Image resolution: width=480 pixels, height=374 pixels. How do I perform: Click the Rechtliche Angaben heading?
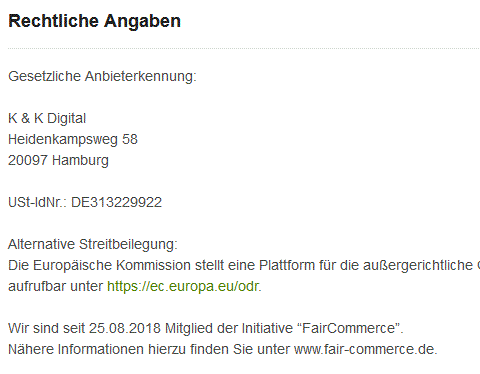(x=94, y=21)
